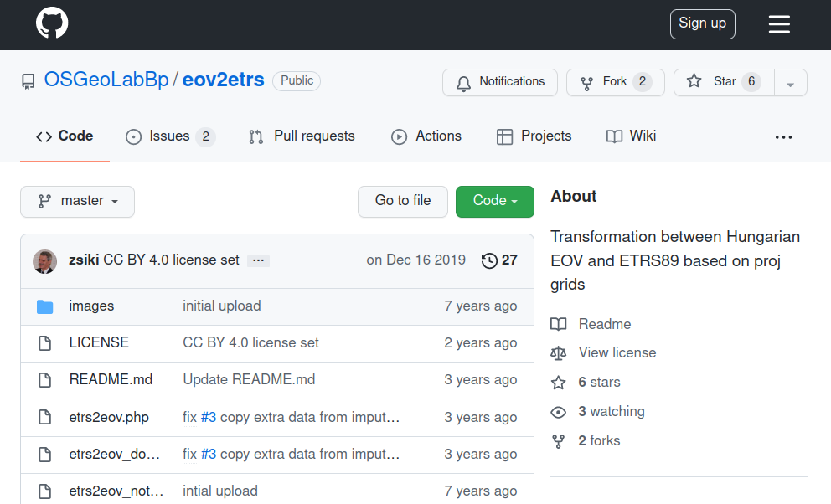Screen dimensions: 831x504
Task: Open the README.md file
Action: (111, 379)
